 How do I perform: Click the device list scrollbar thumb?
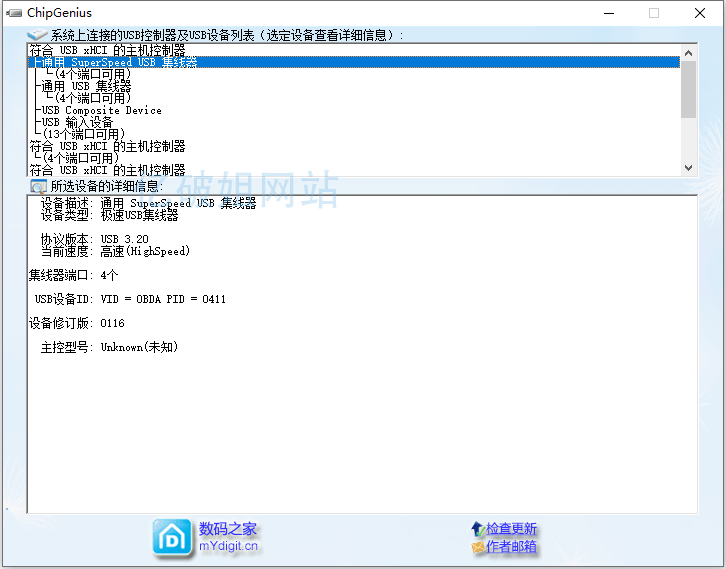(688, 89)
